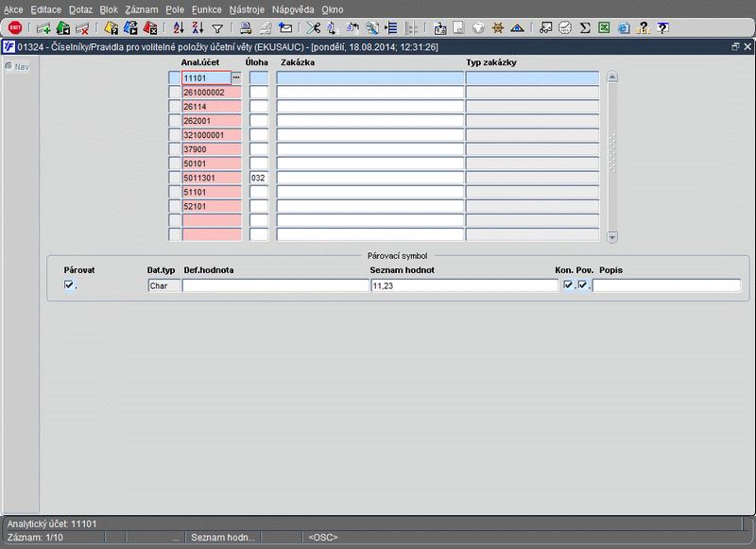Open the Záznam menu
The width and height of the screenshot is (756, 549).
coord(141,9)
